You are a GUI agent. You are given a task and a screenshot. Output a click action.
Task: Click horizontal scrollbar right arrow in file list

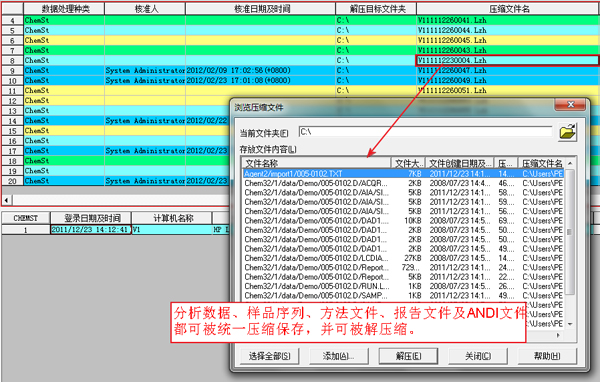point(558,335)
